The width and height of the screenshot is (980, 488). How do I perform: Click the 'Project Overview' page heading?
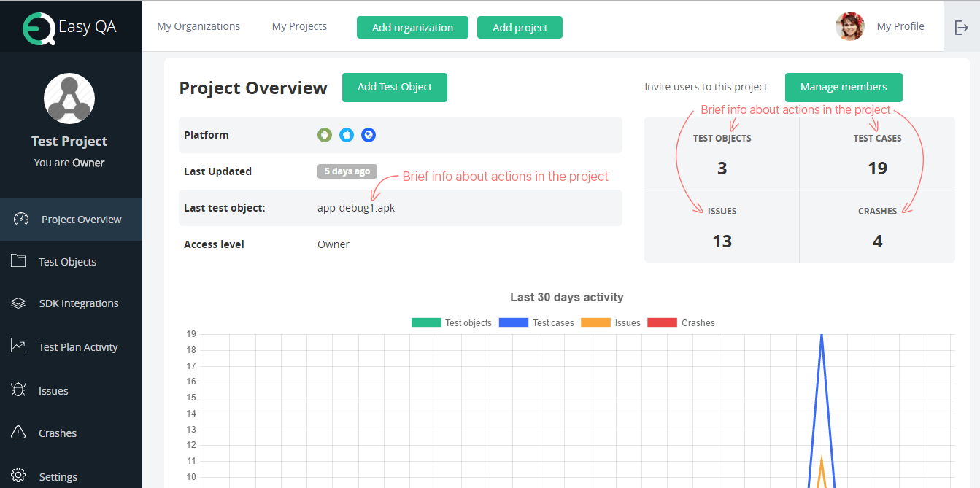pyautogui.click(x=253, y=88)
